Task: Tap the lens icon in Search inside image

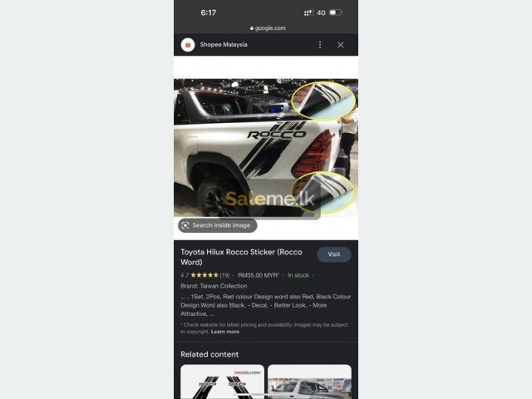Action: 185,225
